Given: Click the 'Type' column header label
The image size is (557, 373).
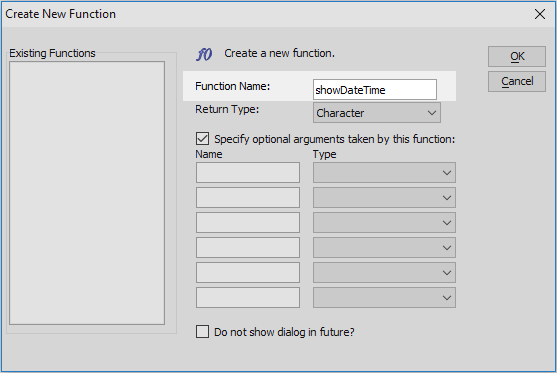Looking at the screenshot, I should (324, 155).
